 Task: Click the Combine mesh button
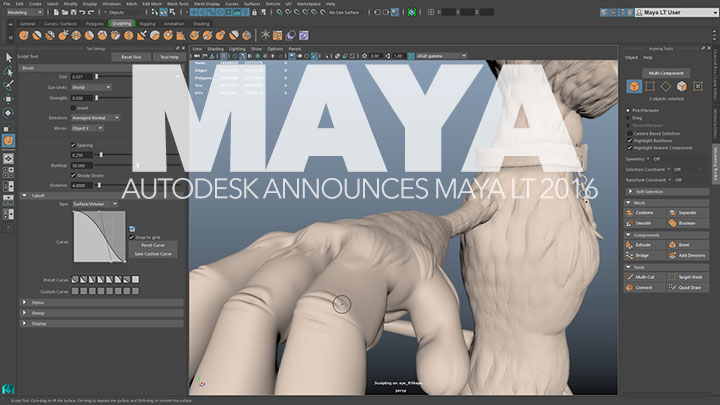tap(644, 213)
